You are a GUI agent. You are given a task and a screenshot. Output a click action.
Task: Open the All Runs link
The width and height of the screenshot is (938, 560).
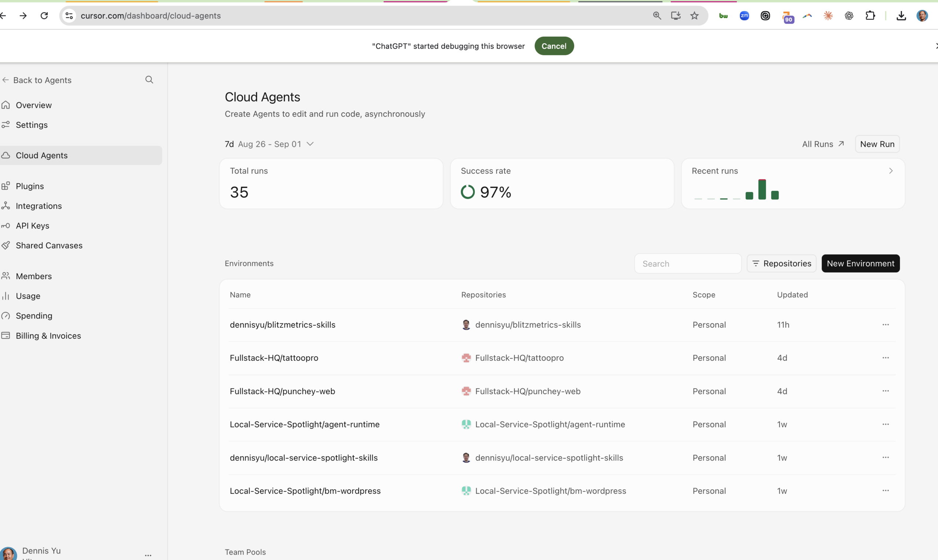tap(823, 144)
